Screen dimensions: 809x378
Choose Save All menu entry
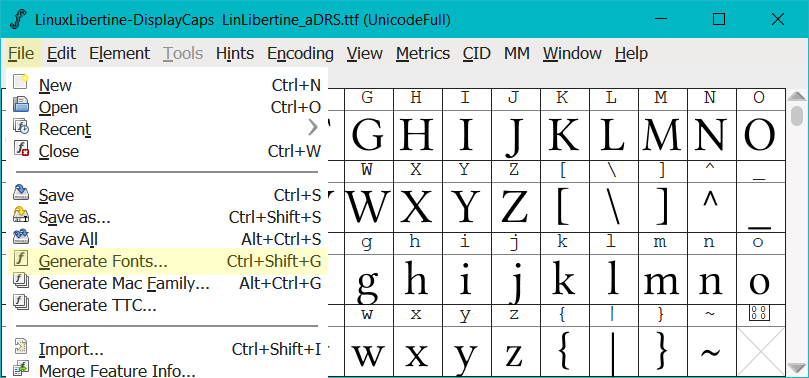[x=168, y=239]
